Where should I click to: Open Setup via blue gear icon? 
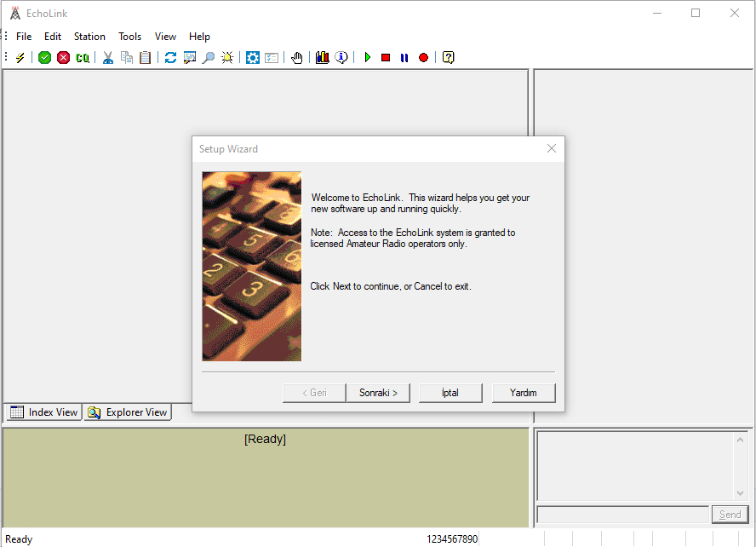point(253,57)
